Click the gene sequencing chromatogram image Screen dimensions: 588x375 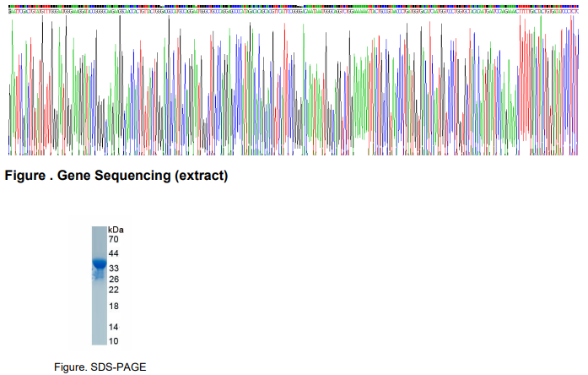294,84
